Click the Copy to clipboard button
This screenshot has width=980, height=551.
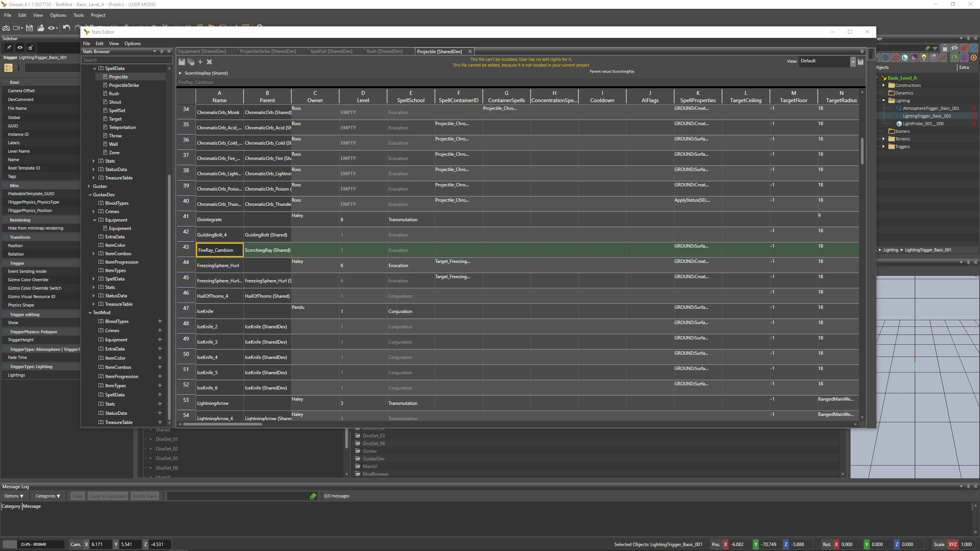click(108, 496)
